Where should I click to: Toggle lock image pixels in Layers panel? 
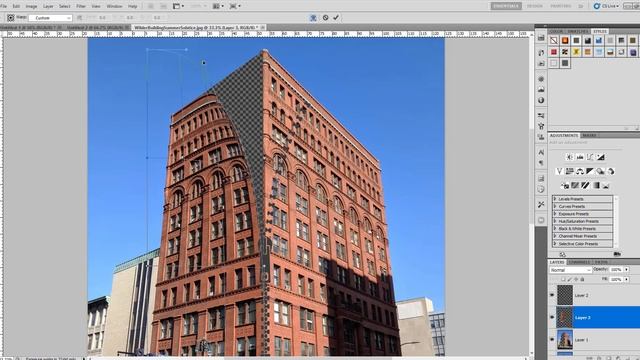[x=570, y=280]
